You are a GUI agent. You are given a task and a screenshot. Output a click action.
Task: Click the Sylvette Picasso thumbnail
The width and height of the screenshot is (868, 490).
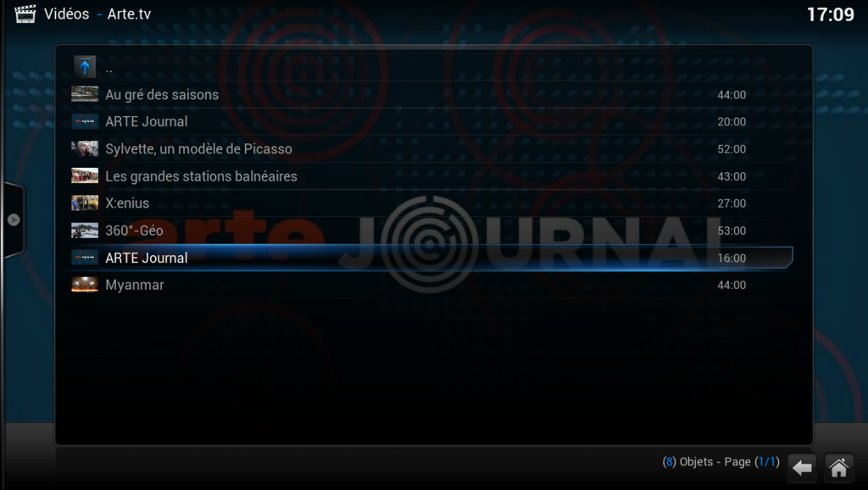(x=85, y=148)
